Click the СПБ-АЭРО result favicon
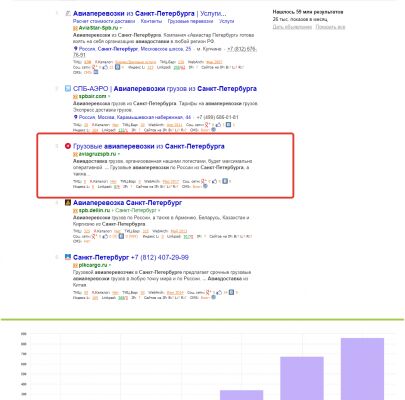The height and width of the screenshot is (400, 405). pyautogui.click(x=68, y=89)
